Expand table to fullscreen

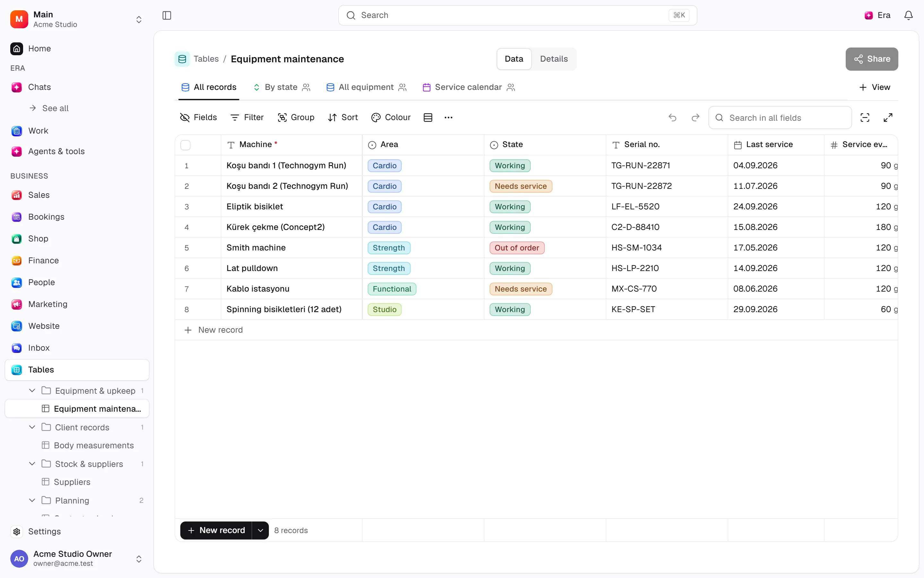(888, 118)
